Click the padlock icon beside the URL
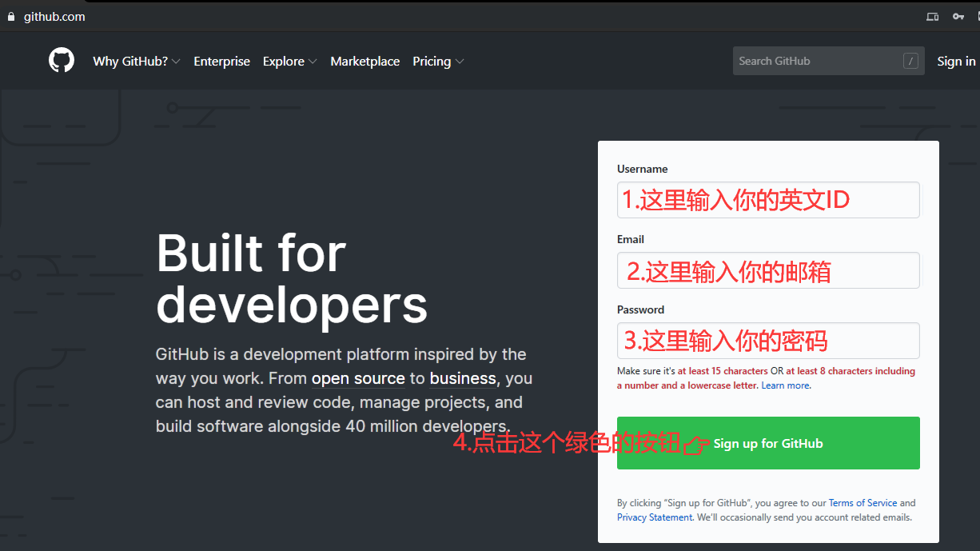The width and height of the screenshot is (980, 551). point(11,17)
